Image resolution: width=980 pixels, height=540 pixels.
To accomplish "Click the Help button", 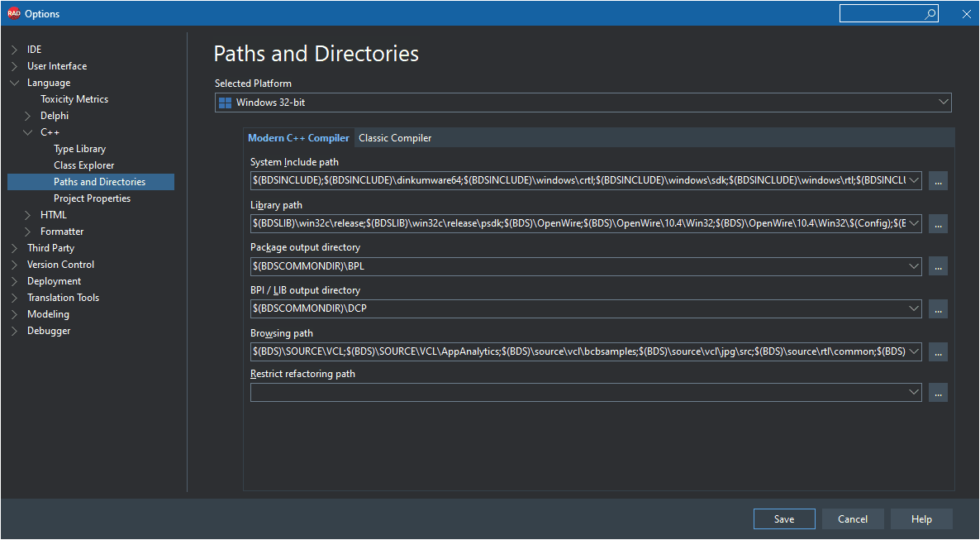I will tap(921, 518).
